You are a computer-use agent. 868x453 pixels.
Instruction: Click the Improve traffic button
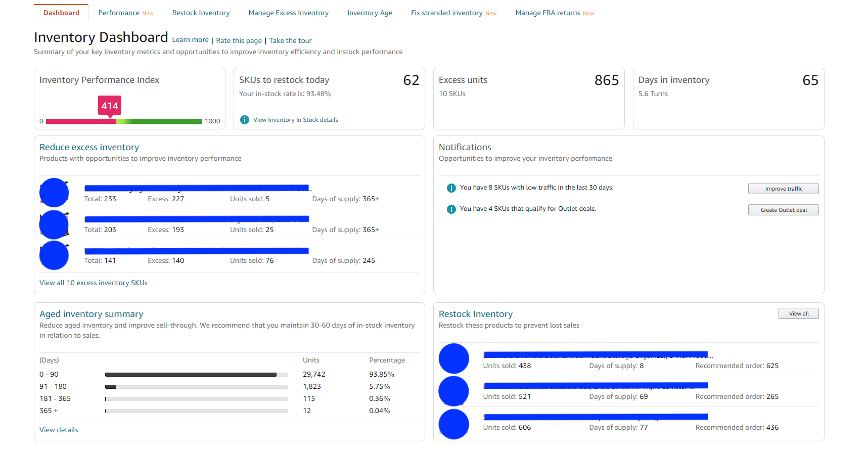tap(784, 189)
